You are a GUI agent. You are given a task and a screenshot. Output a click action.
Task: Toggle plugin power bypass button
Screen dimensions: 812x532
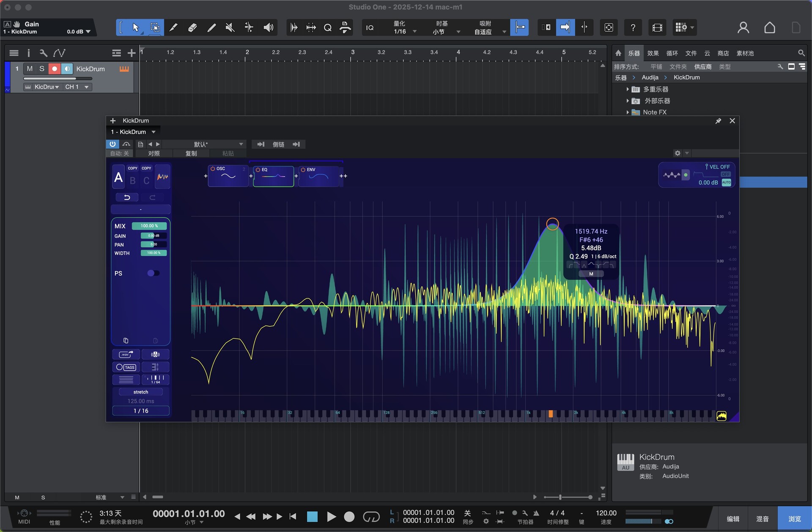[x=112, y=144]
